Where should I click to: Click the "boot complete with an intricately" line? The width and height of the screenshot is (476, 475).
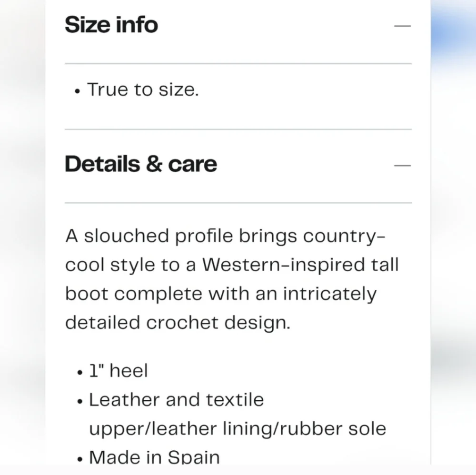click(x=220, y=294)
